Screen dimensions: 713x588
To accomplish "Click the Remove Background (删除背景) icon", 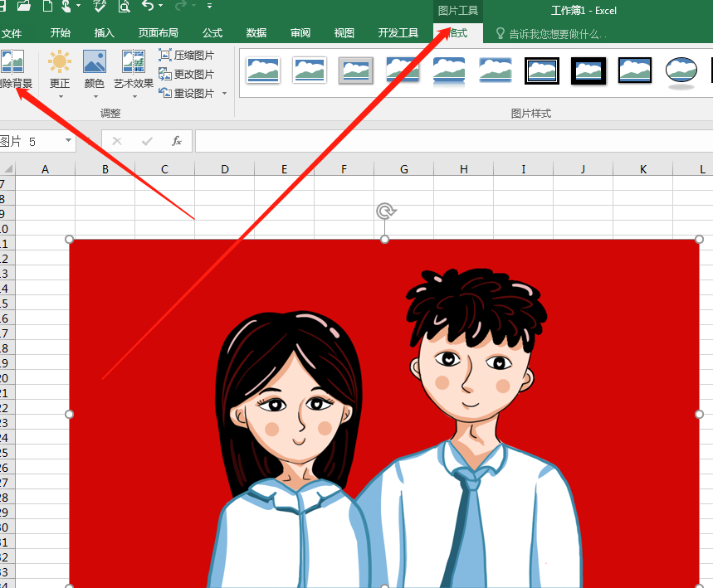I will (x=12, y=62).
